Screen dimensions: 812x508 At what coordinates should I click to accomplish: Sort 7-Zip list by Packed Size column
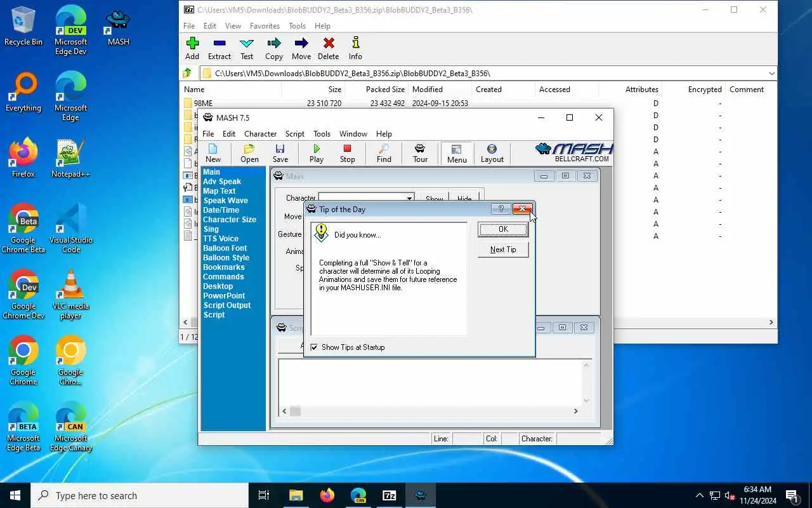coord(385,90)
